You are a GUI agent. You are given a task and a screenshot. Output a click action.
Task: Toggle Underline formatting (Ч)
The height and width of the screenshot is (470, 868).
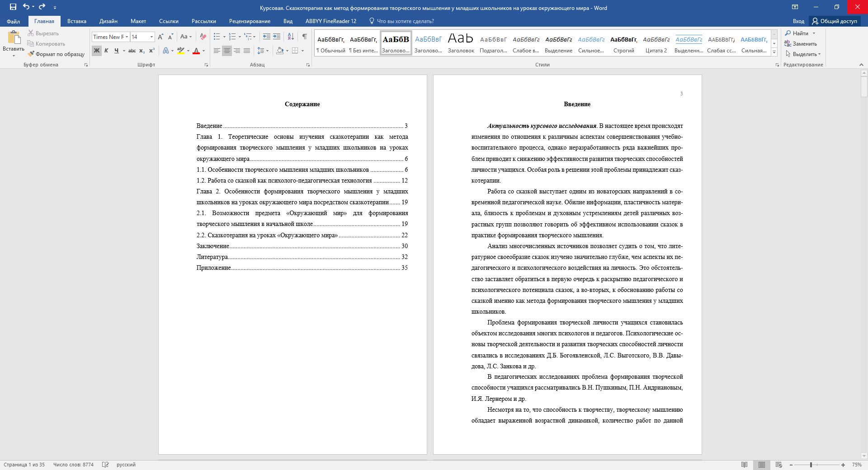tap(116, 51)
